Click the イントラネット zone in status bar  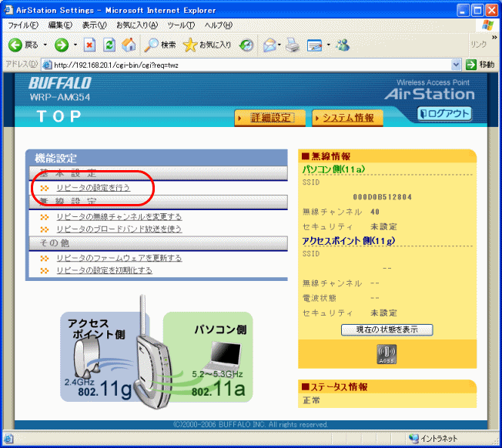[433, 439]
